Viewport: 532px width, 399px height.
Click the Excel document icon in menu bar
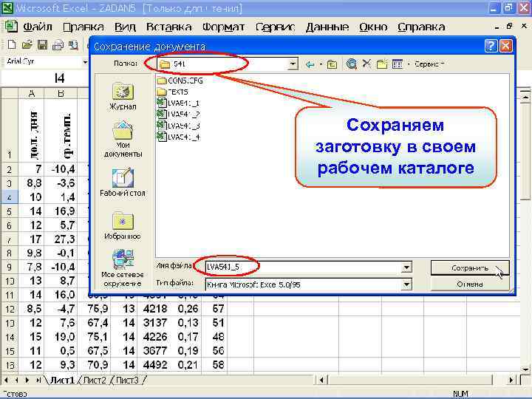click(x=11, y=27)
